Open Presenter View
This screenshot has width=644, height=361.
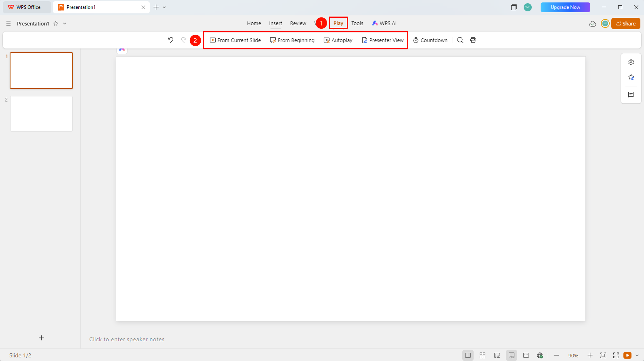[x=383, y=40]
